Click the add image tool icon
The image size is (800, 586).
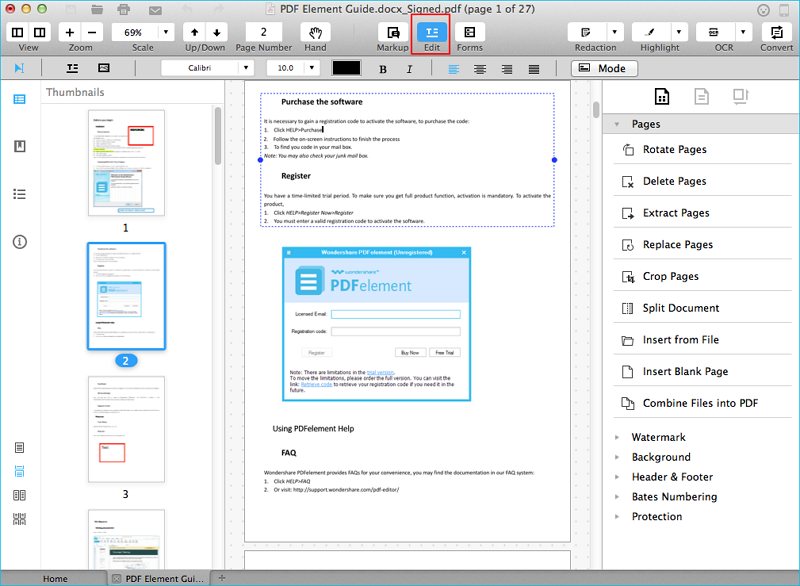point(104,68)
